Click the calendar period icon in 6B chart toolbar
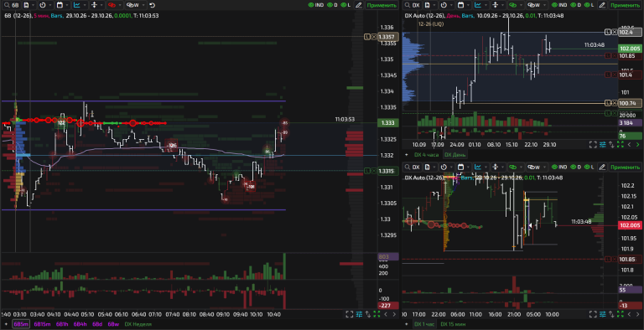 tap(60, 5)
